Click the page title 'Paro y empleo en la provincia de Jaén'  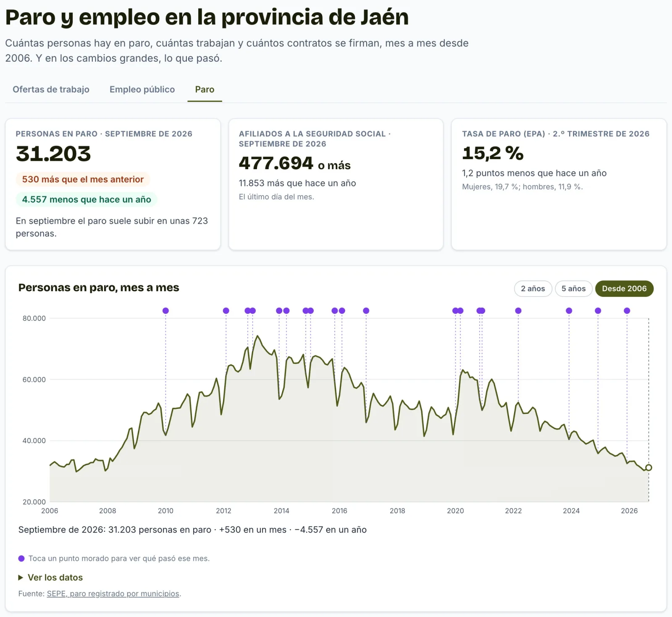[207, 17]
